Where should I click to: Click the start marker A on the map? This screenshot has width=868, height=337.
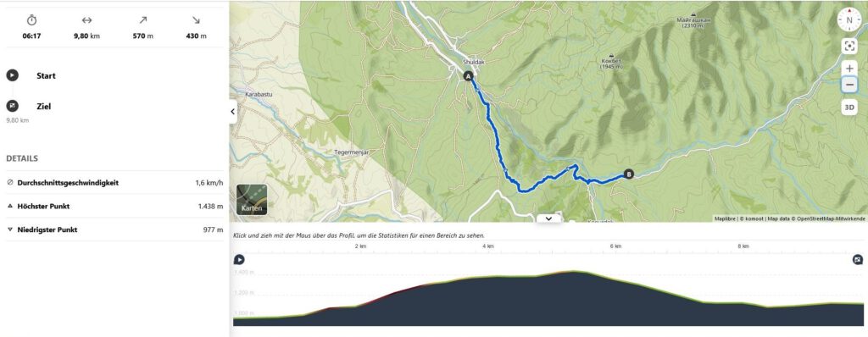[468, 76]
